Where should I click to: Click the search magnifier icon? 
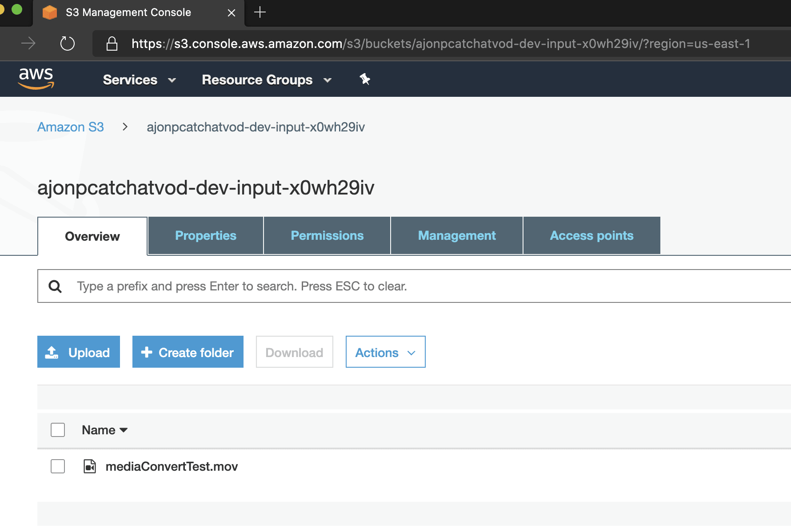click(x=55, y=286)
